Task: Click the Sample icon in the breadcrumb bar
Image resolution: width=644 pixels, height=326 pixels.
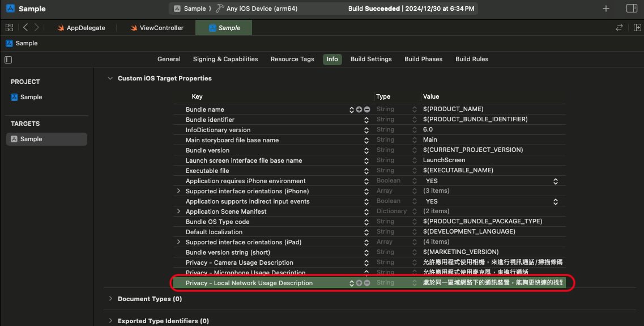Action: (x=9, y=43)
